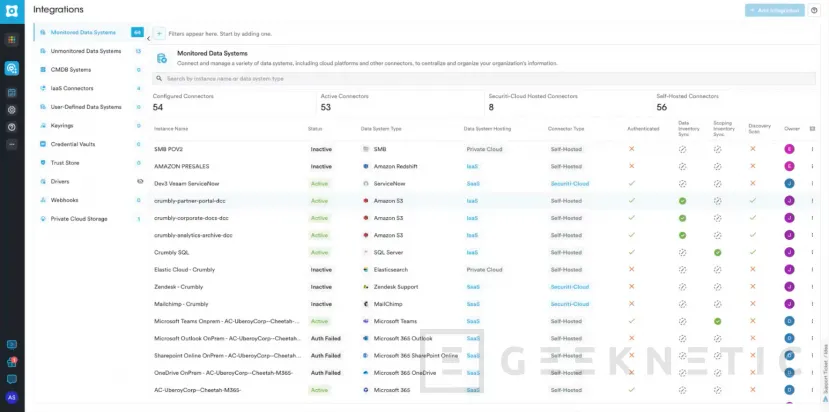Click SaaS link for Dev3 Veeam ServiceNow
Image resolution: width=829 pixels, height=412 pixels.
[x=473, y=184]
